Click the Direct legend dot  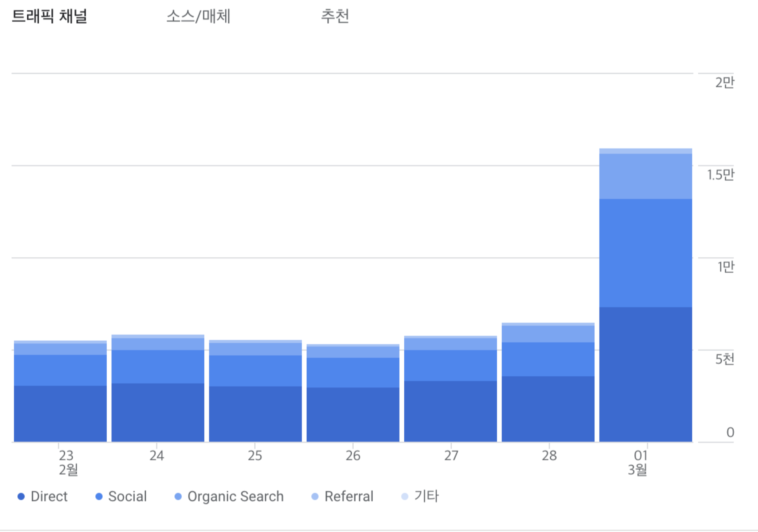(x=21, y=496)
